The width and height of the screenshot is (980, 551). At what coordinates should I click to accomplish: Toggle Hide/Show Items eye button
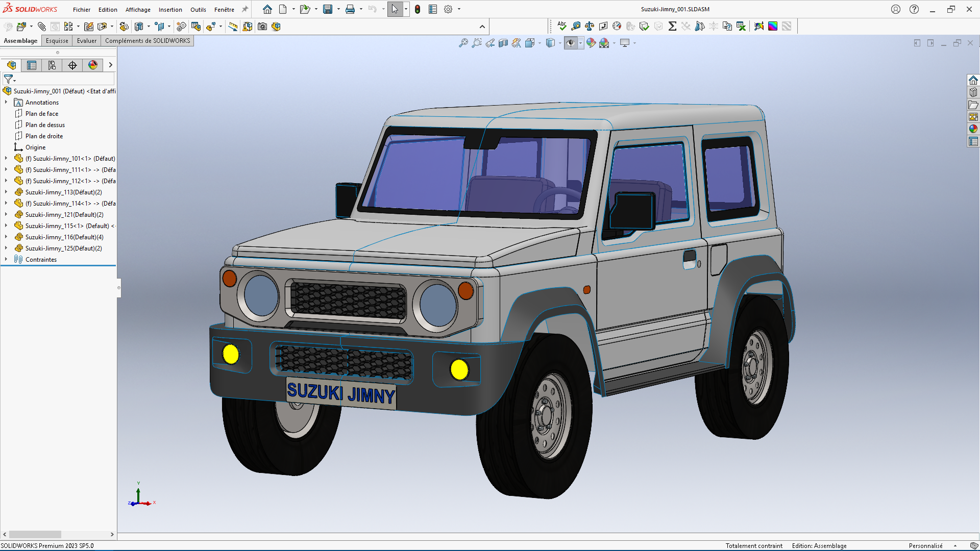click(x=571, y=43)
